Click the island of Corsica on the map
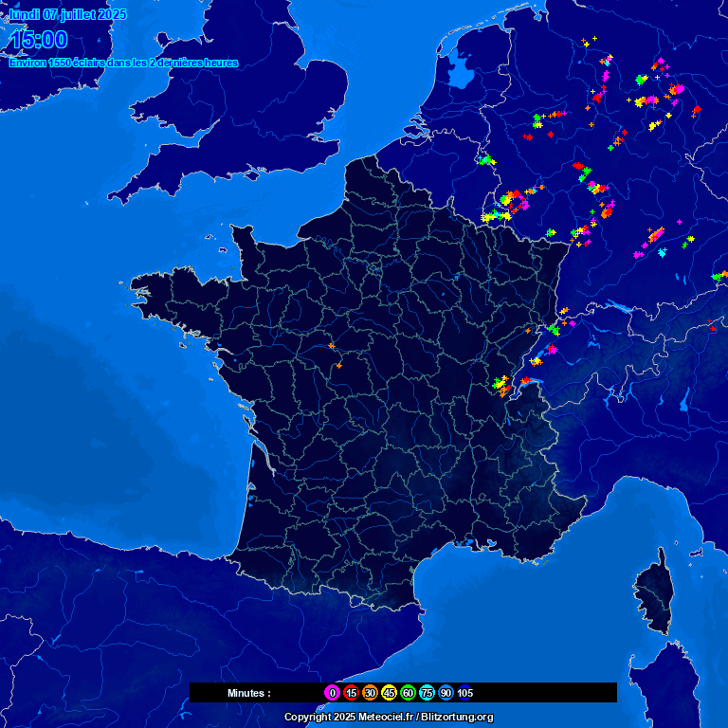The height and width of the screenshot is (728, 728). click(x=656, y=592)
